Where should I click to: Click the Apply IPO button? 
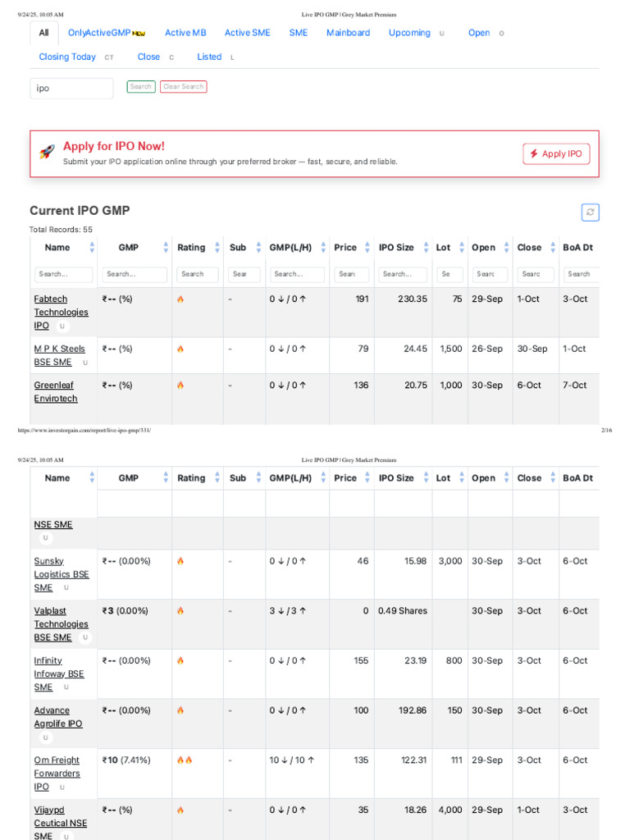(556, 153)
